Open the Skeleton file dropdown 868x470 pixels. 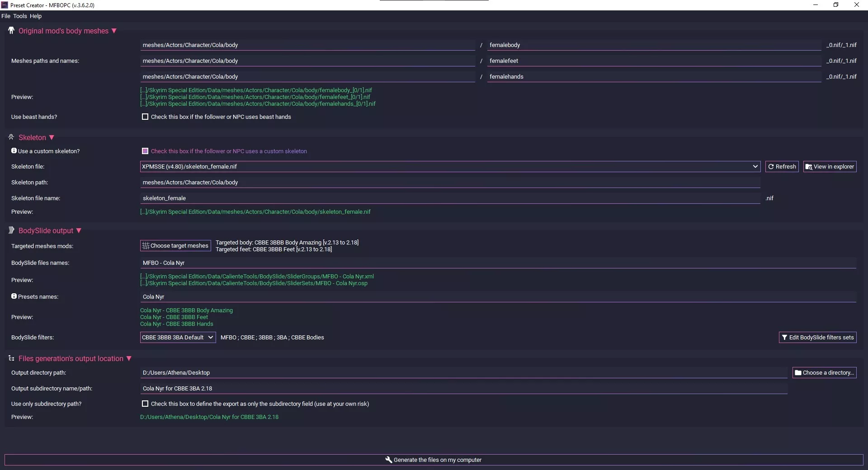(x=450, y=166)
